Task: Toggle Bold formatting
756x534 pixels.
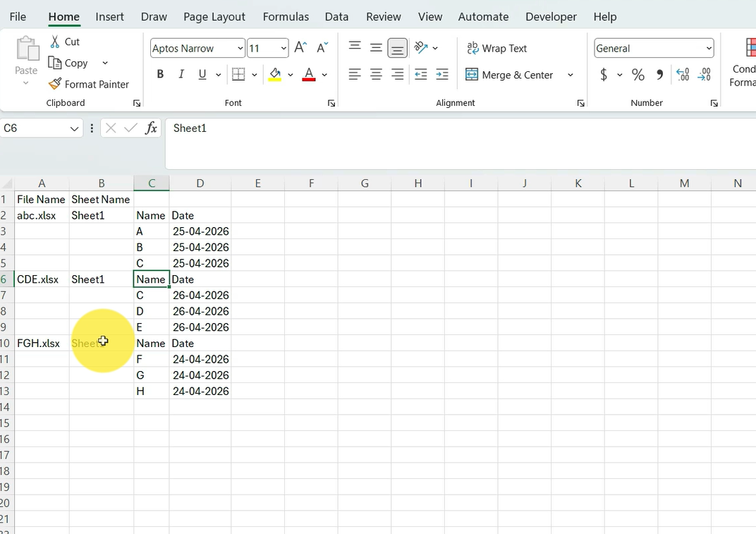Action: coord(160,75)
